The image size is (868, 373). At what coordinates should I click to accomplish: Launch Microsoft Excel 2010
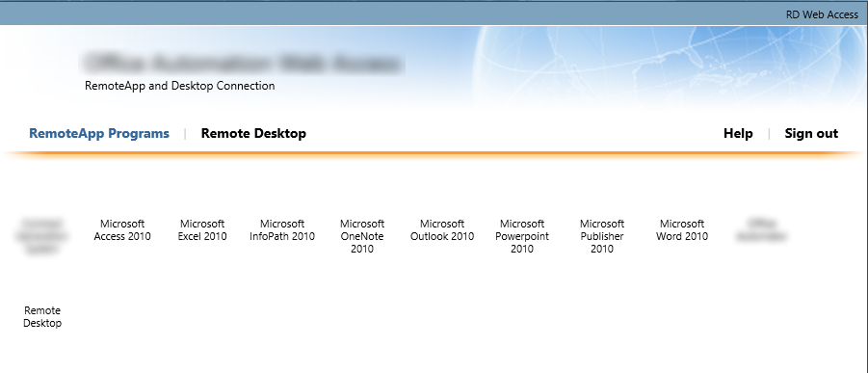(202, 230)
